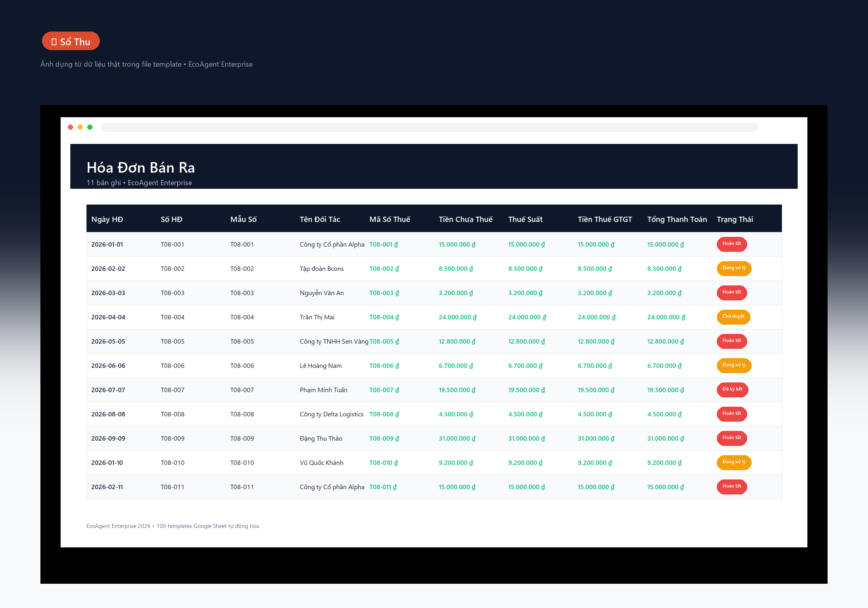Click the Mẫu Số column header
This screenshot has height=608, width=868.
(243, 219)
